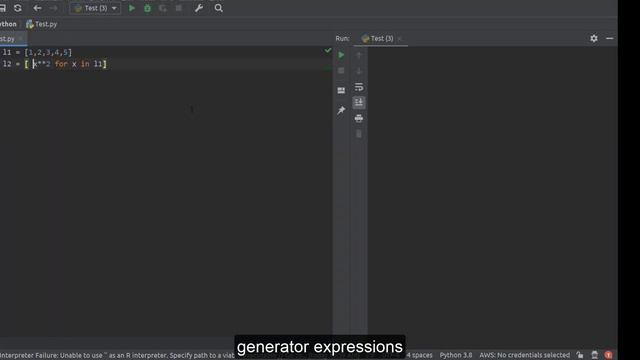Click the Interpreter Failure message in status bar
This screenshot has height=360, width=640.
tap(117, 356)
